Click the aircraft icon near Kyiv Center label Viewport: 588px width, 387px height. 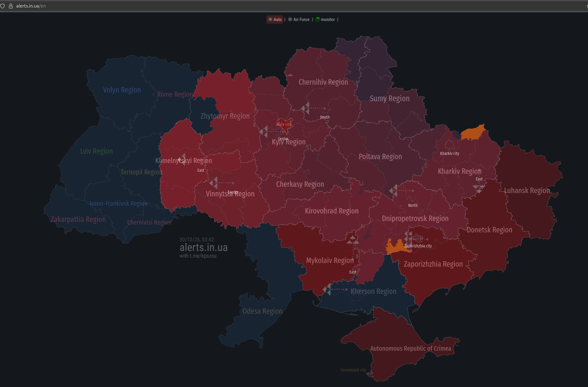[264, 132]
